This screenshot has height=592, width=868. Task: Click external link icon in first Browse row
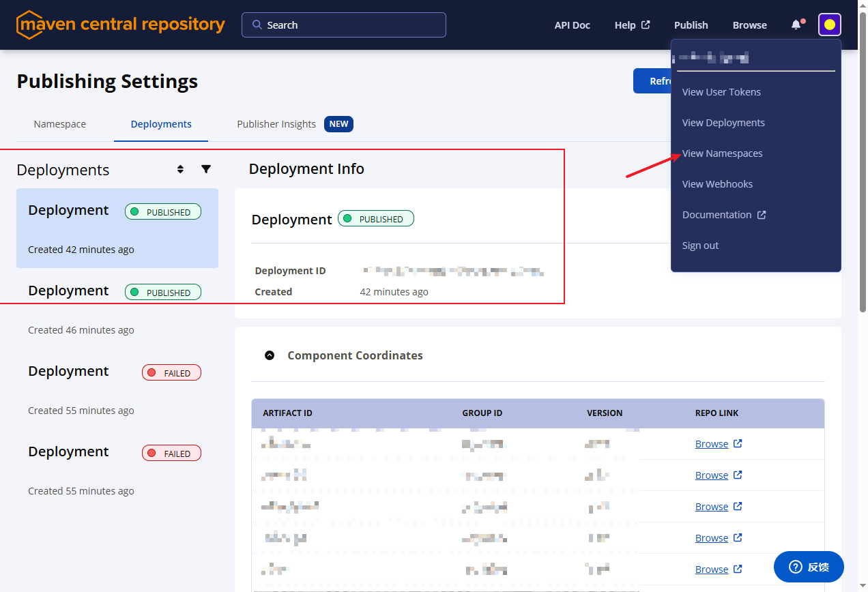click(738, 443)
